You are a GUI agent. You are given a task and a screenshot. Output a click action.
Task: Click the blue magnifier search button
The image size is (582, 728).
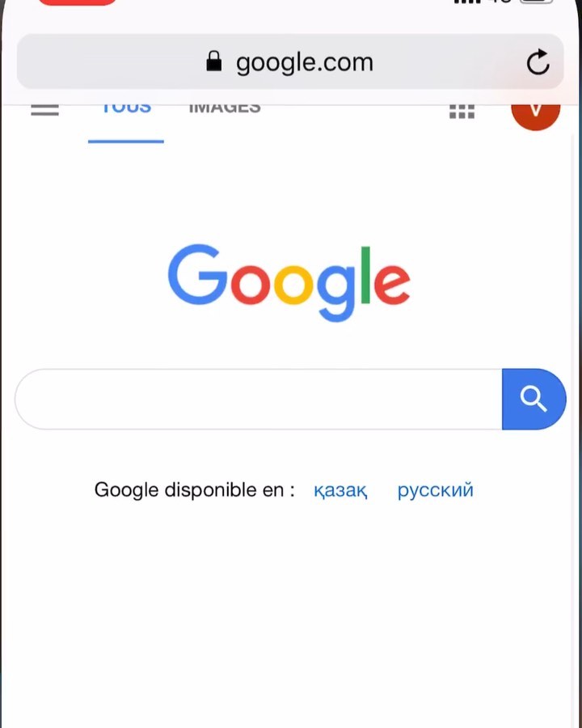[x=533, y=399]
